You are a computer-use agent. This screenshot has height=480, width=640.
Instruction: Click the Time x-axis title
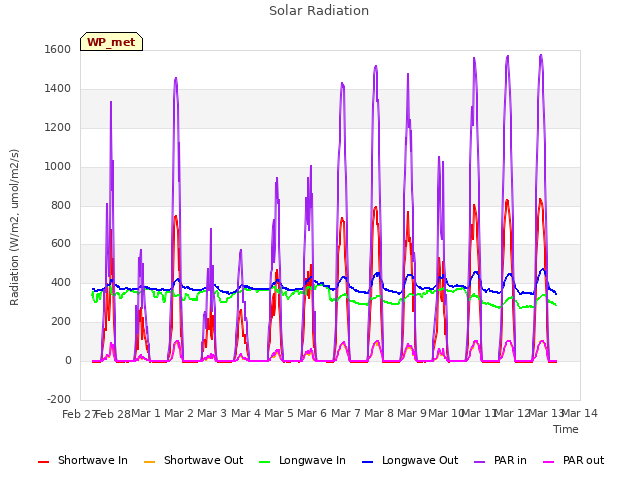566,429
